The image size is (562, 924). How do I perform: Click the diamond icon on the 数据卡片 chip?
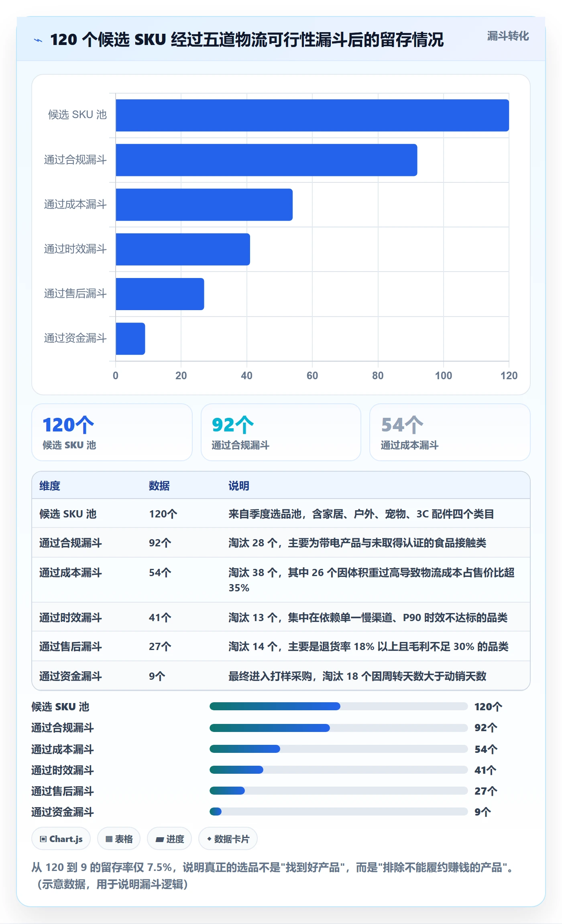coord(209,839)
